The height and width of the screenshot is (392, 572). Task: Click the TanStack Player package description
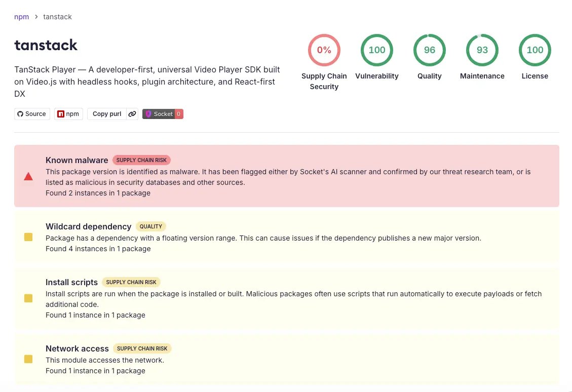(147, 82)
